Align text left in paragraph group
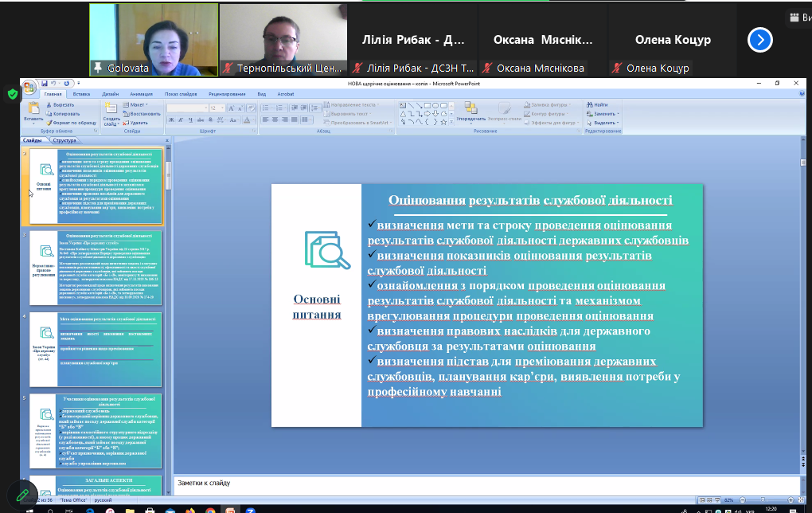The image size is (812, 513). (x=265, y=119)
